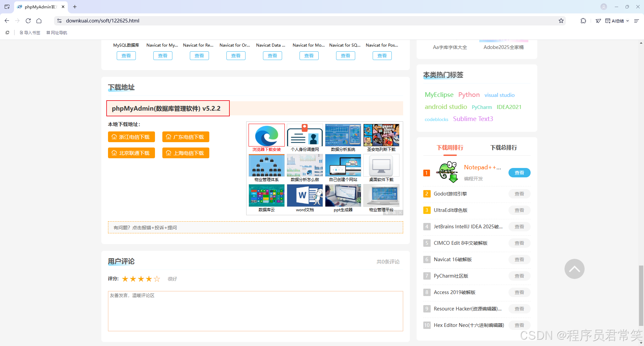This screenshot has height=346, width=644.
Task: Go to the home page icon
Action: pos(39,21)
